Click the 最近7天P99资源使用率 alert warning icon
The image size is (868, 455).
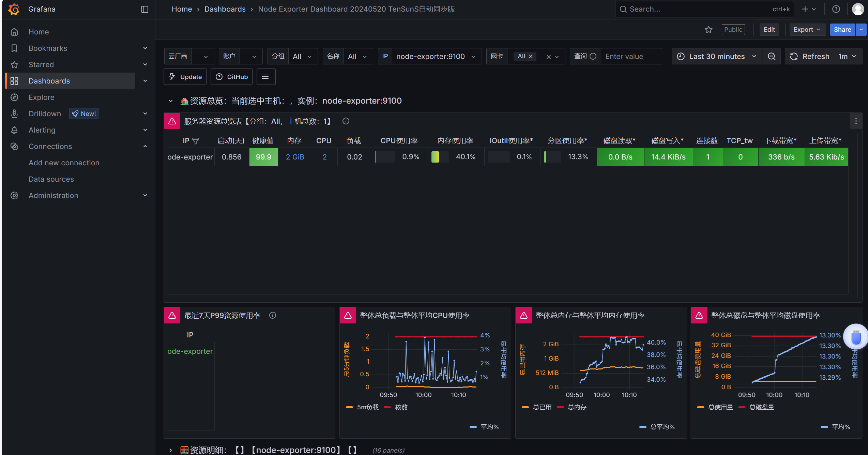(172, 315)
